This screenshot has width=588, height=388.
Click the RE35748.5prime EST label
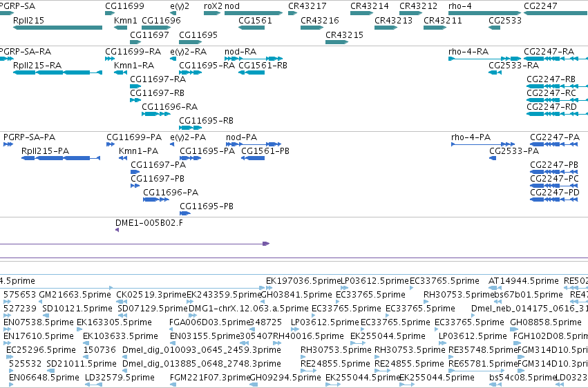click(x=483, y=350)
